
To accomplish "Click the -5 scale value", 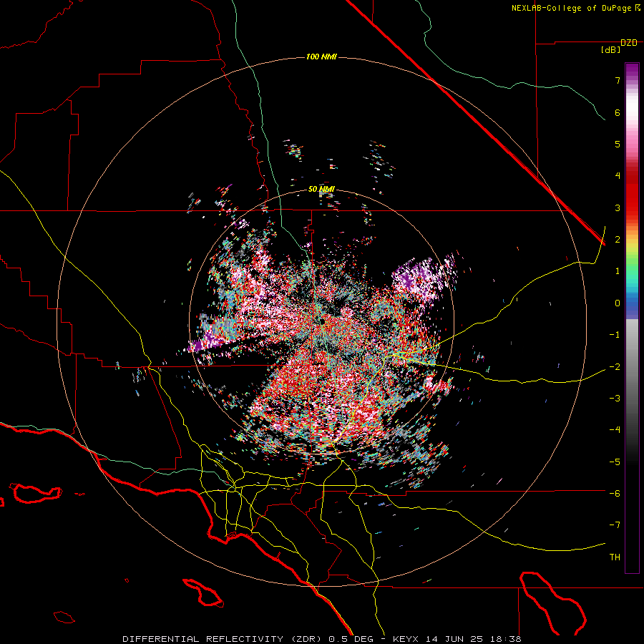I will coord(615,462).
